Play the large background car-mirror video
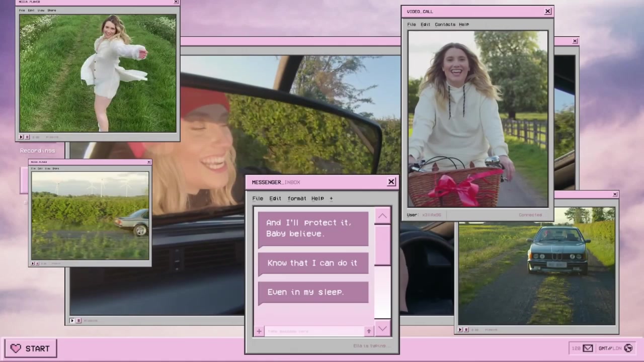 click(x=72, y=320)
